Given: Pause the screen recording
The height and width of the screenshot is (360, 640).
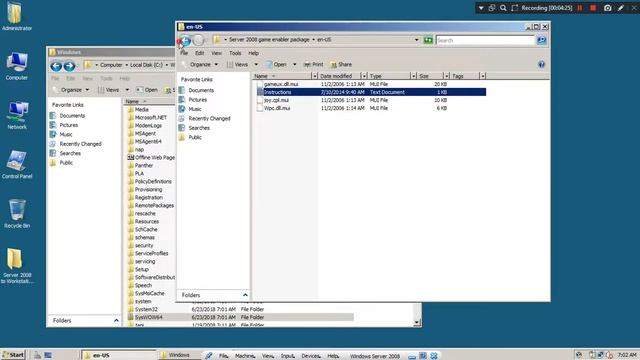Looking at the screenshot, I should coord(580,8).
